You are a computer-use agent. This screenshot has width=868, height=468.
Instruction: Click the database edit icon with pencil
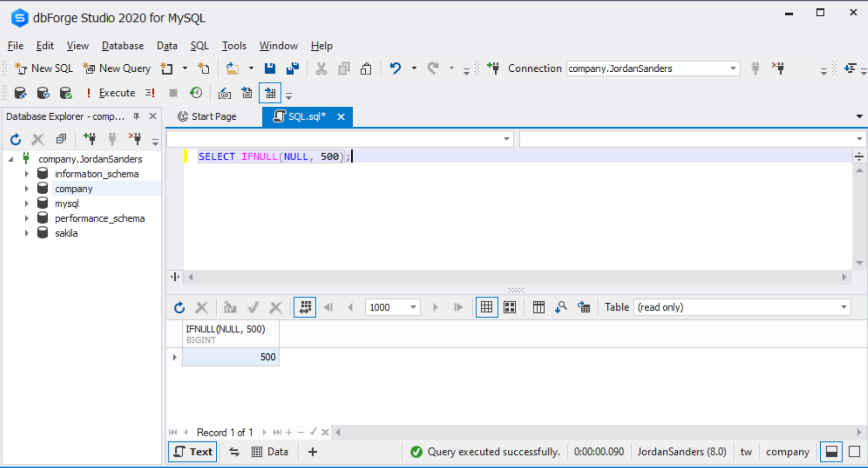click(x=20, y=93)
